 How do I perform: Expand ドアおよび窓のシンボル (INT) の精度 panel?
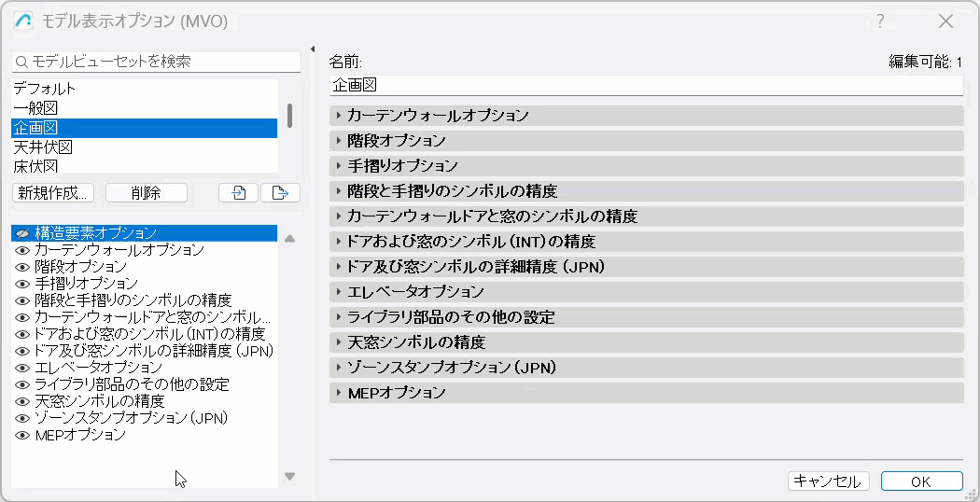(x=646, y=242)
